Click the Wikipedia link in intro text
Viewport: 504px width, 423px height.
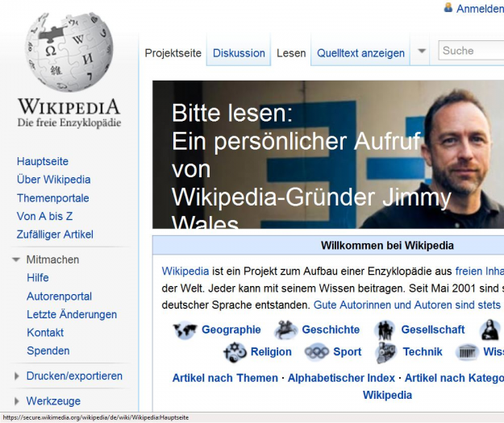point(185,272)
